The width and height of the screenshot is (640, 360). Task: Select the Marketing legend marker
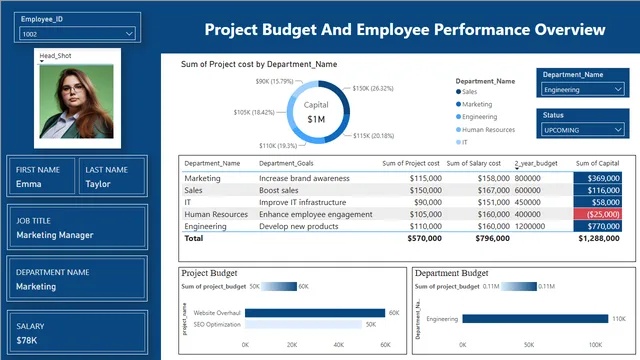pyautogui.click(x=458, y=104)
